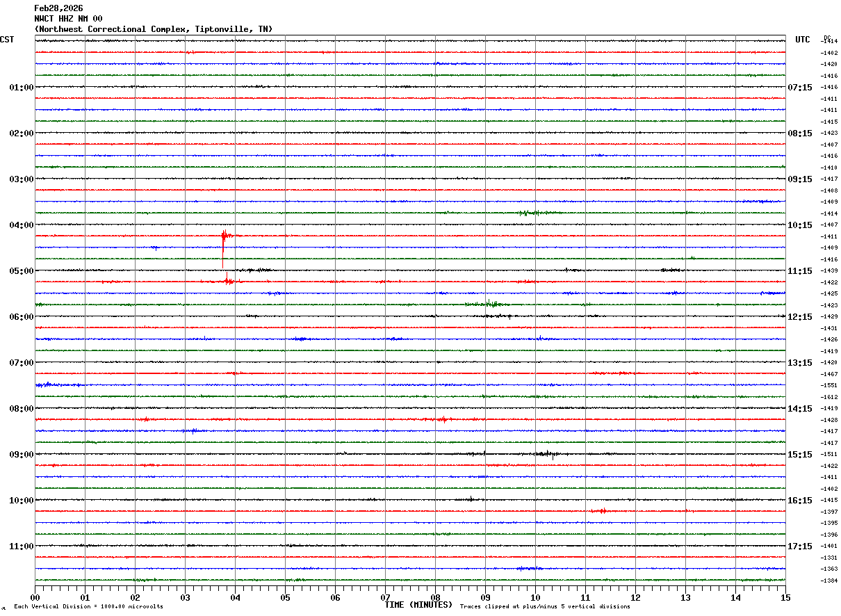Click the DC offset value -1431

click(x=828, y=328)
